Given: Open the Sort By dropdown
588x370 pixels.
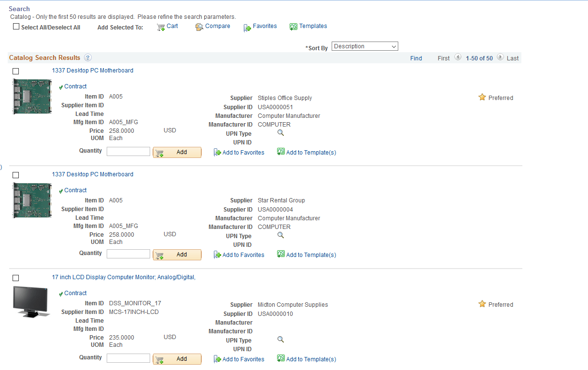Looking at the screenshot, I should (x=365, y=46).
